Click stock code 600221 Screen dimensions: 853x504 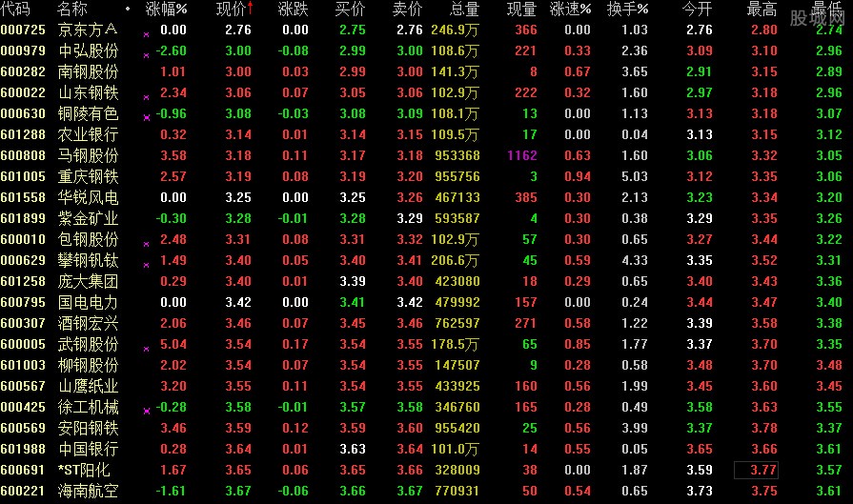pos(24,491)
